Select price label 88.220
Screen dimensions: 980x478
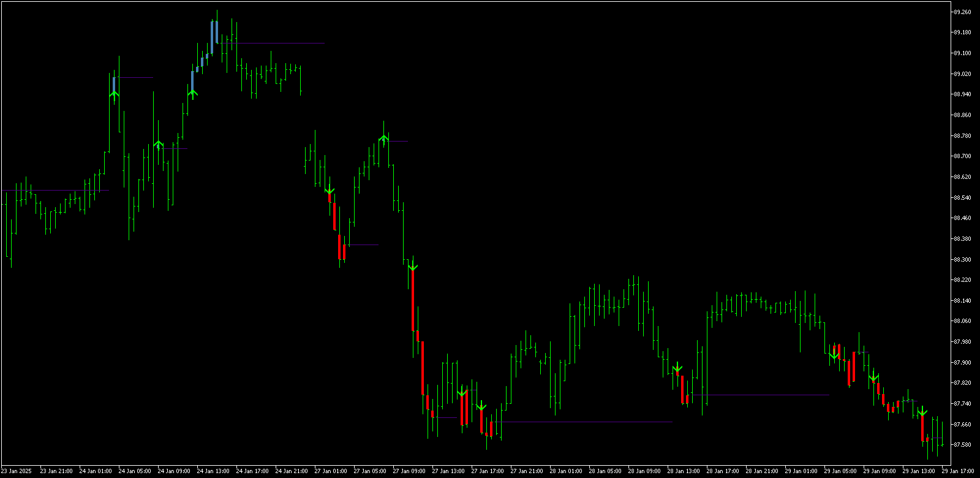click(x=962, y=280)
